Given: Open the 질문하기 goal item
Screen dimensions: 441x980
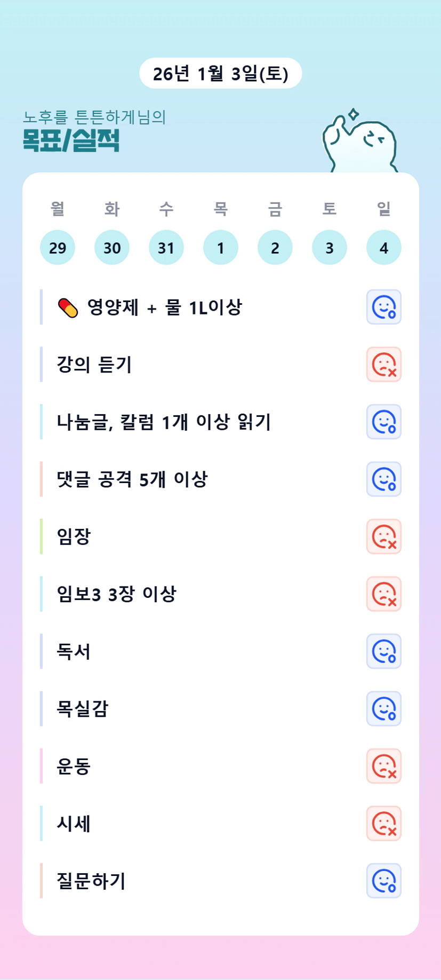Looking at the screenshot, I should tap(91, 881).
